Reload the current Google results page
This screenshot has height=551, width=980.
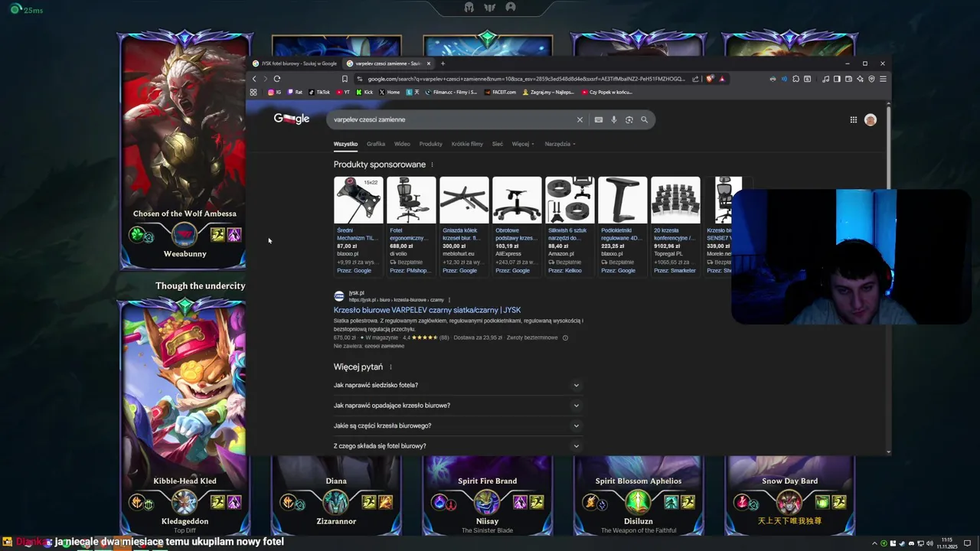277,79
